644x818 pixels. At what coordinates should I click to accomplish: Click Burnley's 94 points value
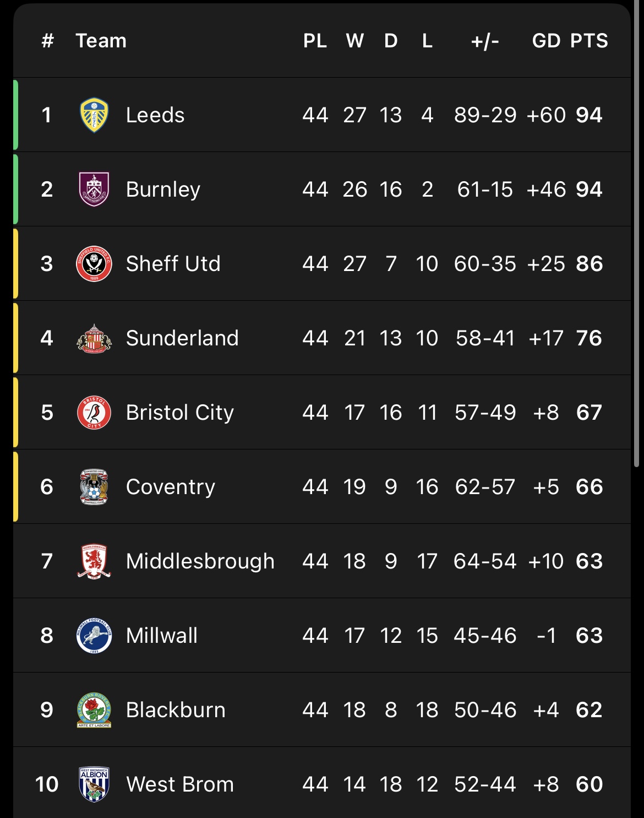tap(589, 189)
